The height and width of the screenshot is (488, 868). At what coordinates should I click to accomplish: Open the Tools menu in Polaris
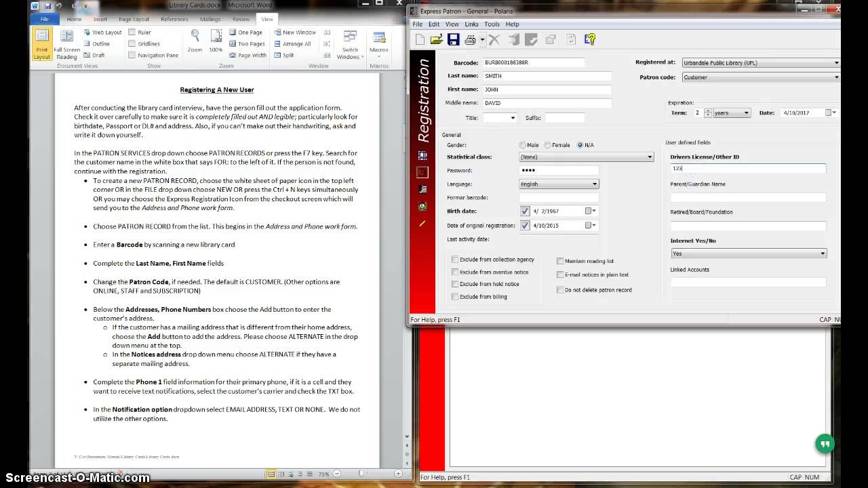492,24
